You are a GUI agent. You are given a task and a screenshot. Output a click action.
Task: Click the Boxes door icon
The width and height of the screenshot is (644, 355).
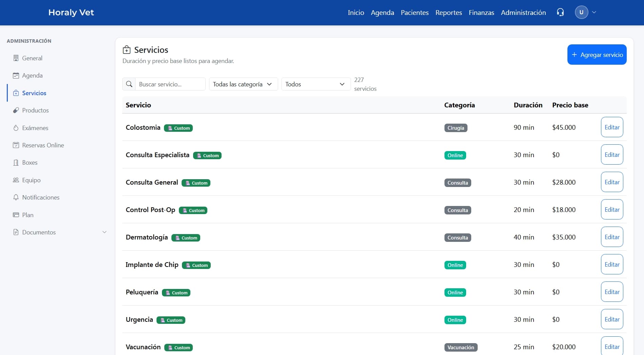pos(16,163)
